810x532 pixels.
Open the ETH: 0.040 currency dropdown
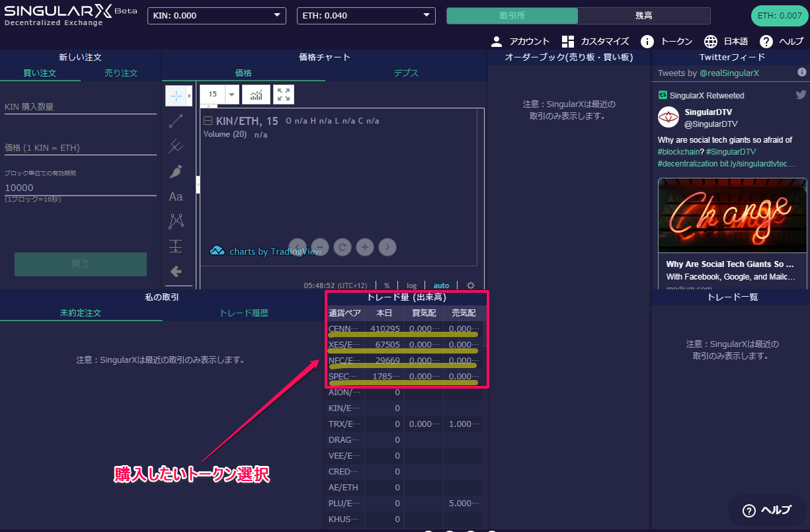click(x=366, y=16)
